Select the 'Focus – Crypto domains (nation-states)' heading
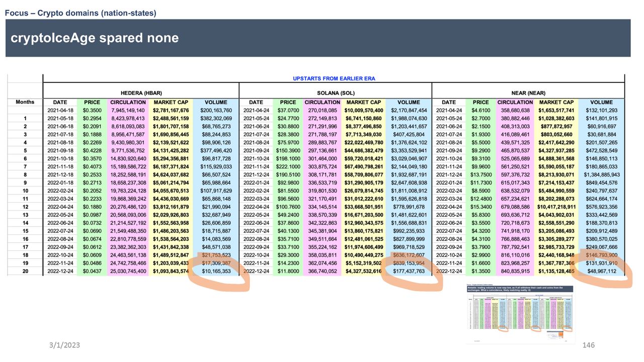The height and width of the screenshot is (362, 644). point(80,13)
